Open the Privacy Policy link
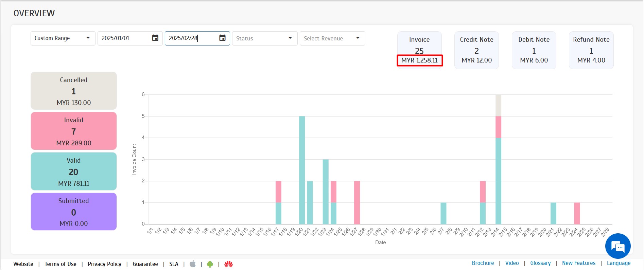 coord(104,264)
